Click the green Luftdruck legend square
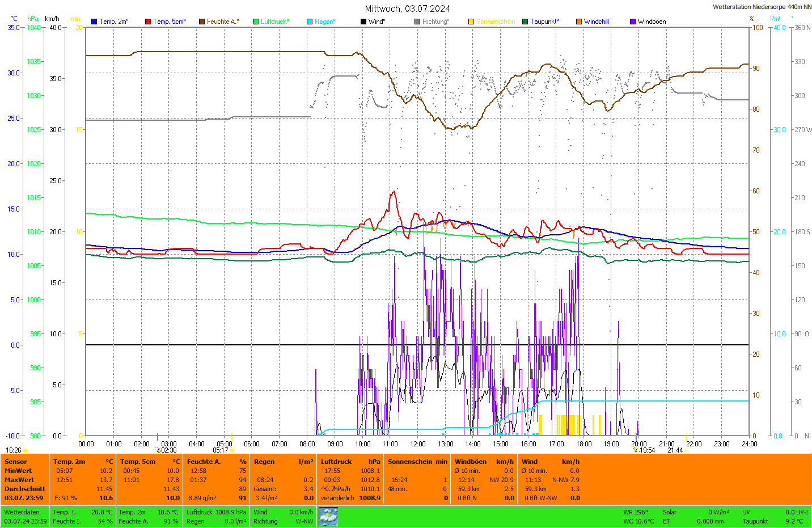Image resolution: width=812 pixels, height=528 pixels. pos(256,22)
